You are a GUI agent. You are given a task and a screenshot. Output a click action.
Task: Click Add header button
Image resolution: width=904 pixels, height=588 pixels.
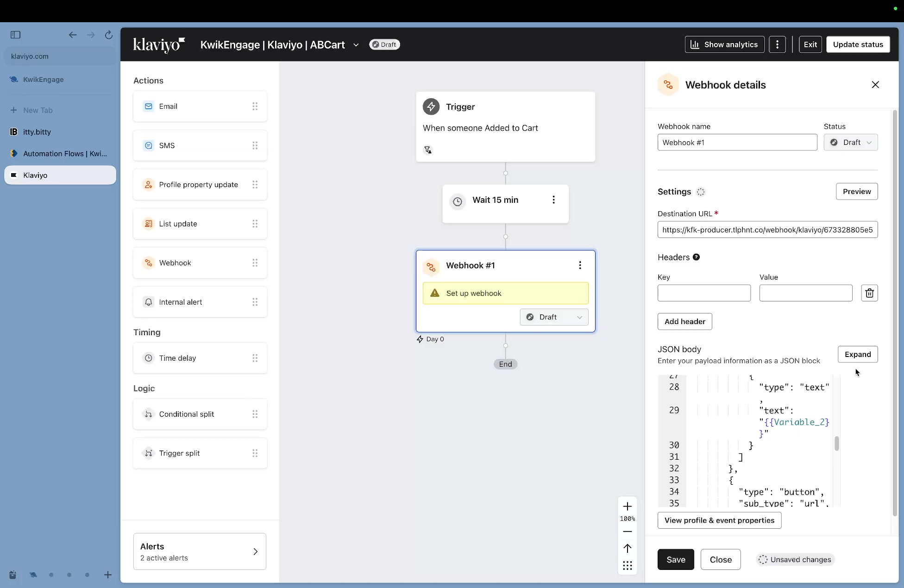coord(684,322)
